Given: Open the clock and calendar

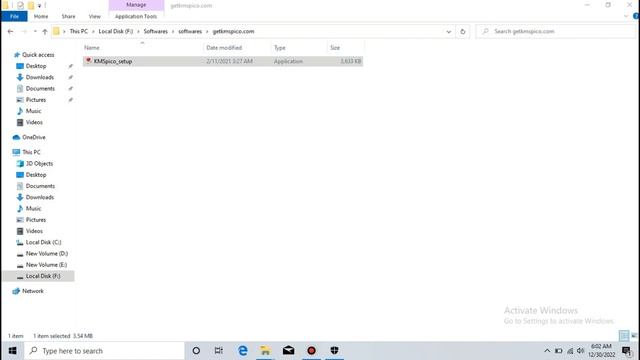Looking at the screenshot, I should point(602,351).
